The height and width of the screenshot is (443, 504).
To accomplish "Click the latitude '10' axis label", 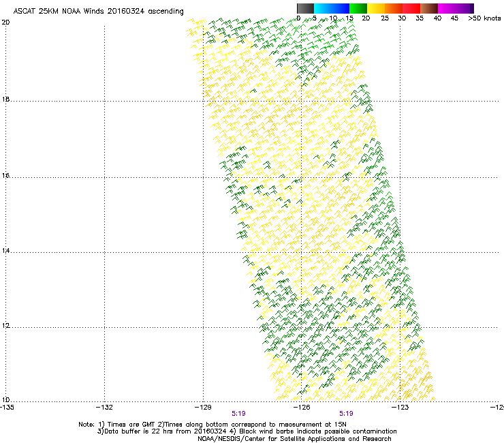I will click(5, 400).
